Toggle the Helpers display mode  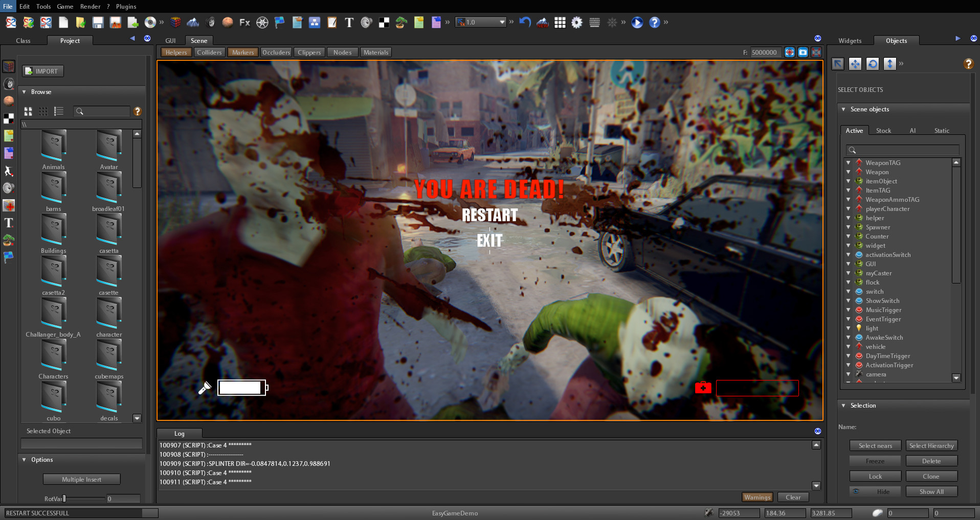tap(176, 52)
